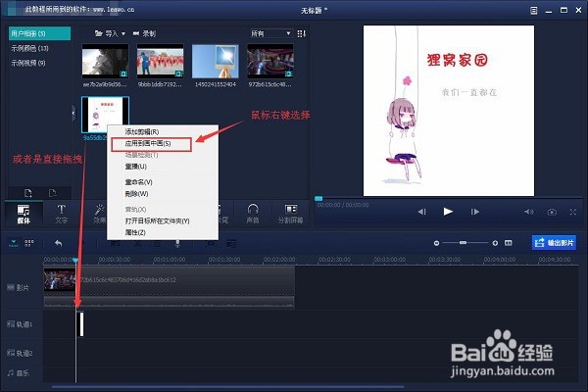The width and height of the screenshot is (588, 392).
Task: Click the 轨道2 track label
Action: pyautogui.click(x=20, y=353)
